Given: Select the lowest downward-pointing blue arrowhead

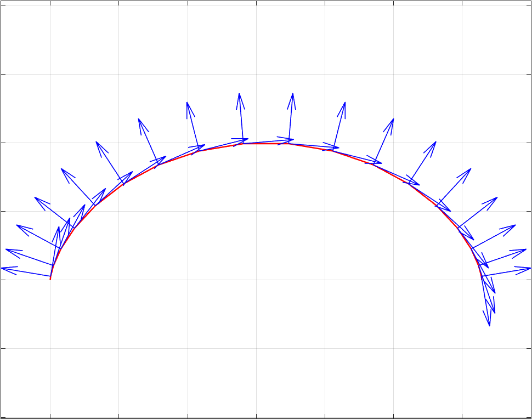Looking at the screenshot, I should tap(489, 324).
